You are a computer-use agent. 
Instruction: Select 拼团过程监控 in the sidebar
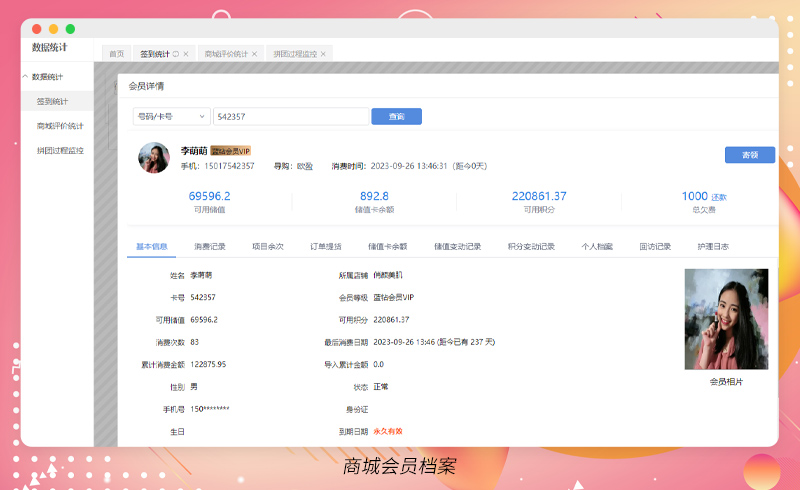[60, 151]
